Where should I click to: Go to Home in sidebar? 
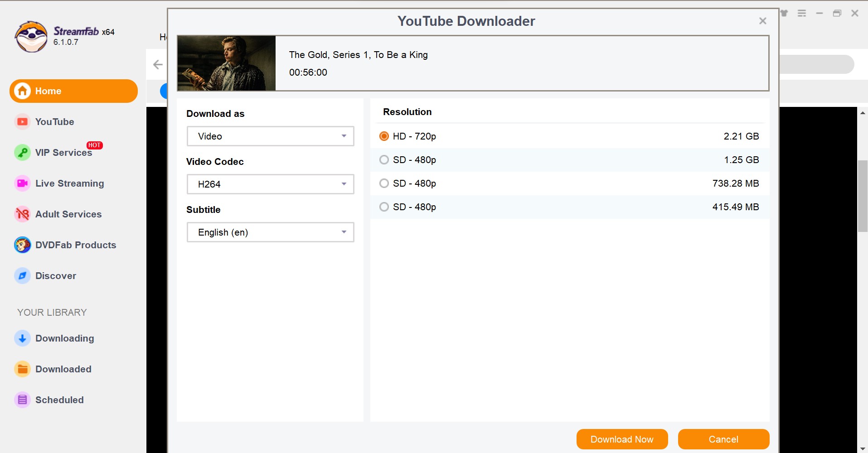73,91
